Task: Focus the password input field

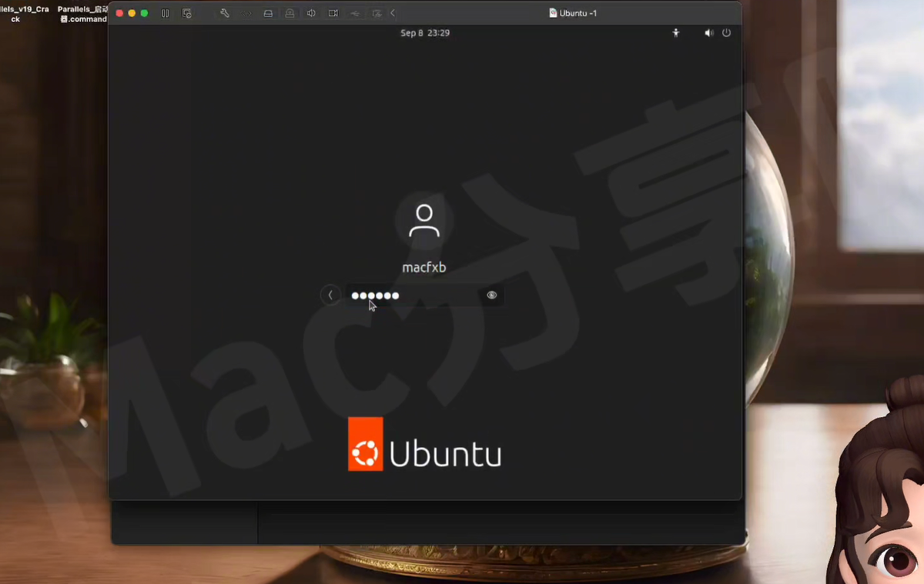Action: [424, 295]
